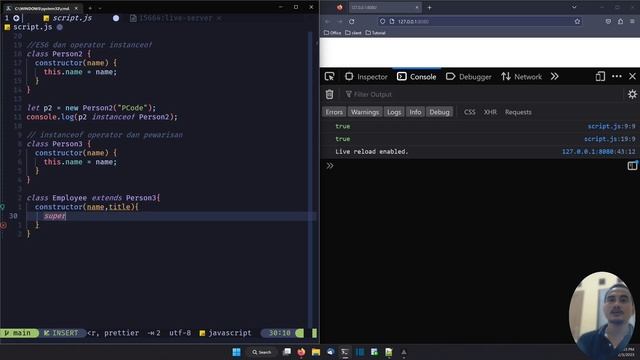This screenshot has width=640, height=360.
Task: Go back in the browser
Action: [327, 21]
